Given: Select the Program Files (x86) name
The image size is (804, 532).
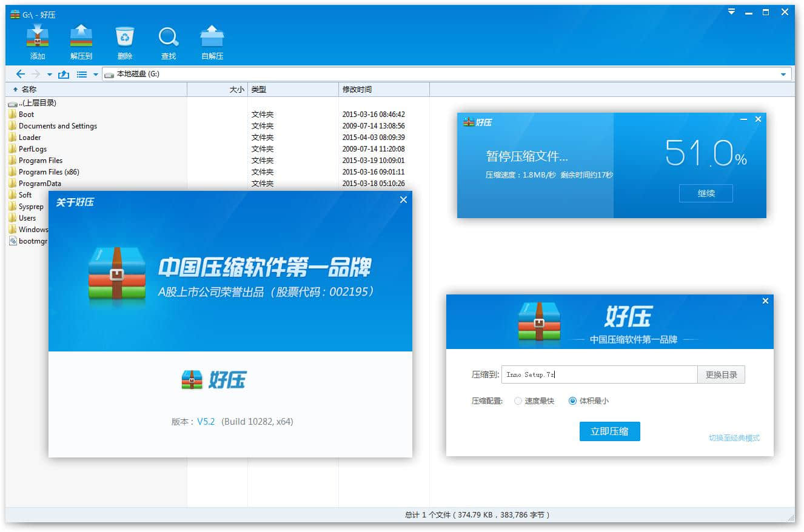Looking at the screenshot, I should click(49, 171).
